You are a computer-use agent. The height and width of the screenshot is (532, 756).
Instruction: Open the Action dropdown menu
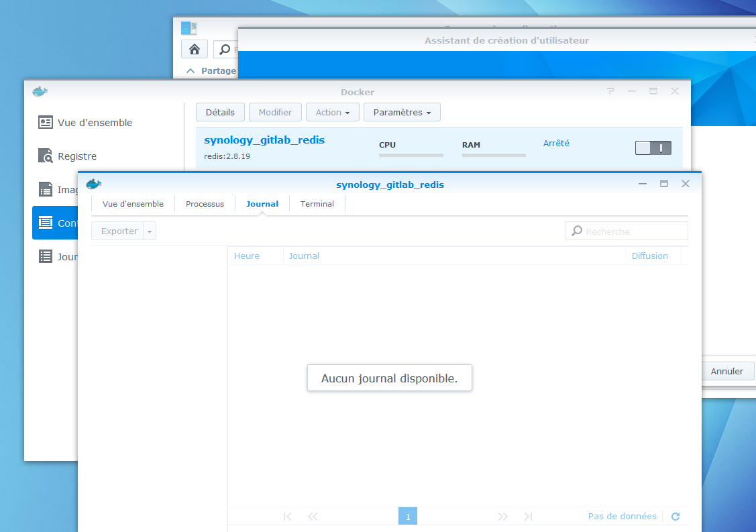pos(333,113)
